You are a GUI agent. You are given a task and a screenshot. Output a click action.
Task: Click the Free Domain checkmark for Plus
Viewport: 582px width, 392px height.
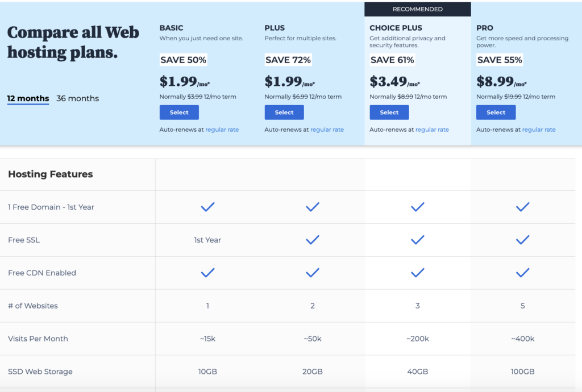coord(312,207)
